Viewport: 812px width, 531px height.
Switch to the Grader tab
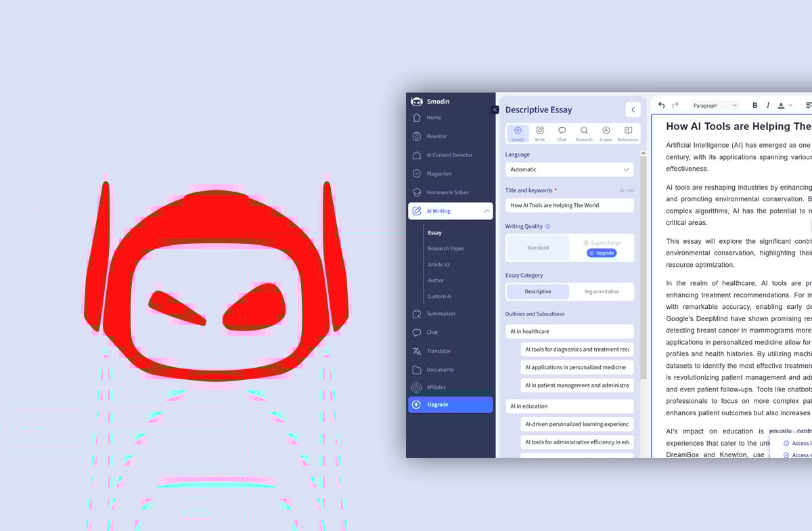tap(606, 133)
